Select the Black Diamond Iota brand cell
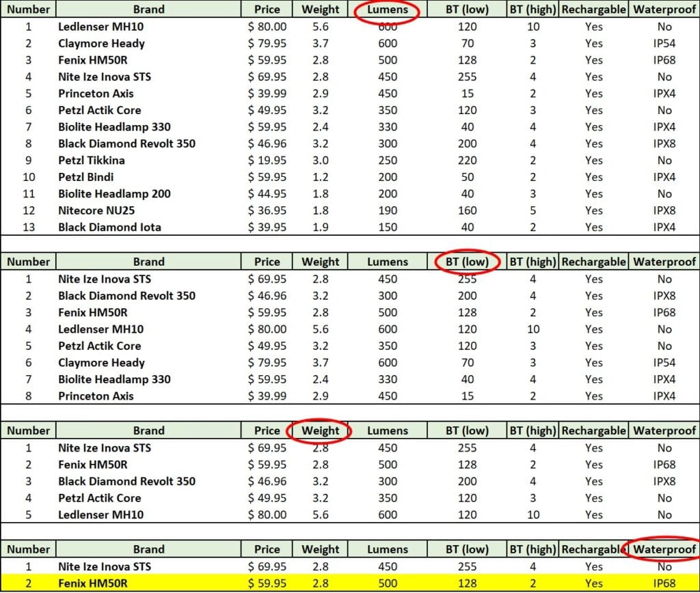Image resolution: width=700 pixels, height=593 pixels. click(109, 227)
